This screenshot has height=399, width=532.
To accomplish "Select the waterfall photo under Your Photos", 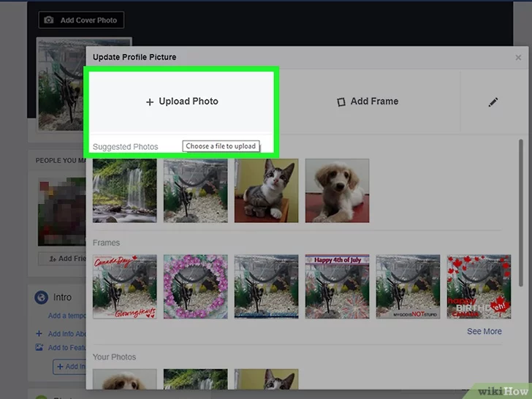I will [195, 379].
